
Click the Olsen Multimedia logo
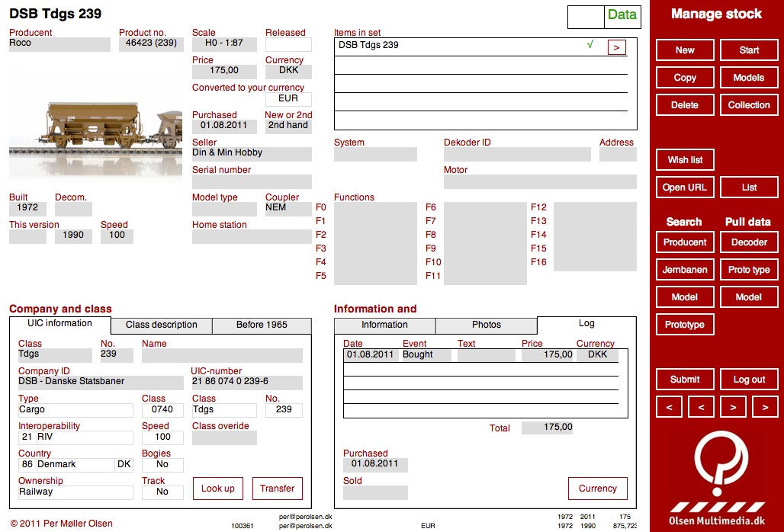click(x=717, y=479)
